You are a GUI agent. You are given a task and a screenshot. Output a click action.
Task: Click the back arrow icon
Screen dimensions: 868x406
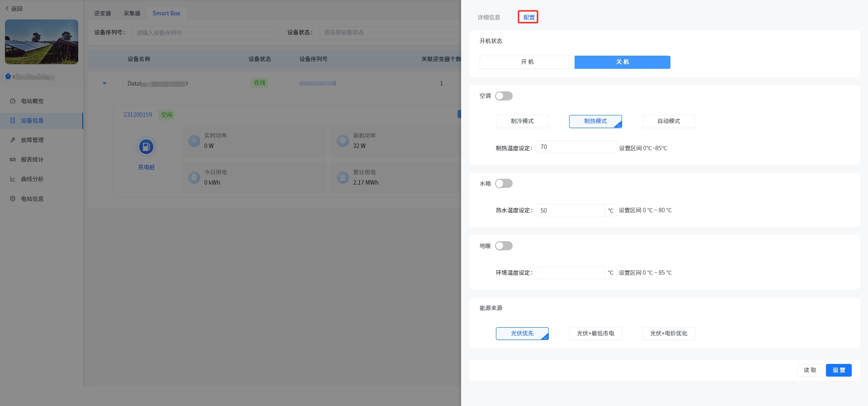coord(7,9)
